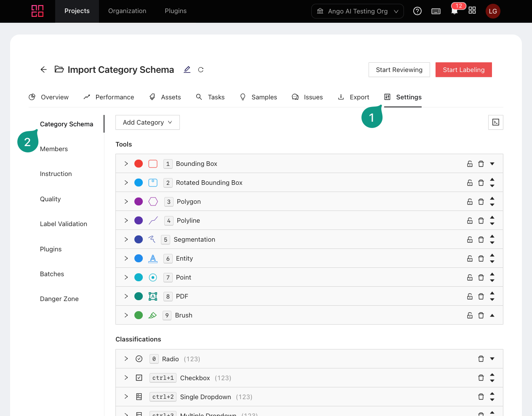Screen dimensions: 532x416
Task: Delete the Polygon tool with trash icon
Action: pos(481,202)
